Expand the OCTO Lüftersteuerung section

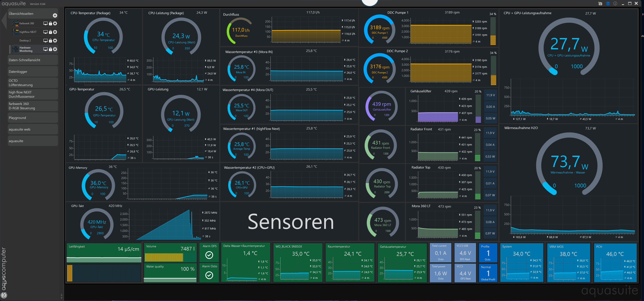coord(32,83)
